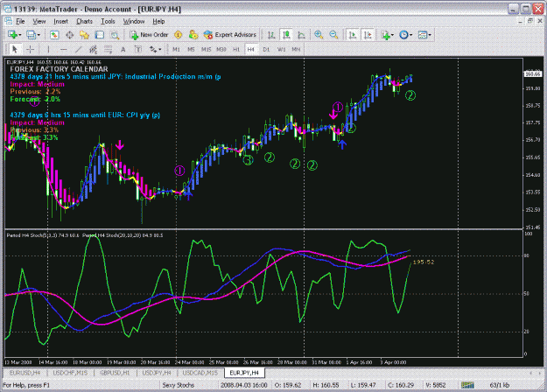Screen dimensions: 547x392
Task: Toggle the active H4 timeframe button
Action: (x=251, y=50)
